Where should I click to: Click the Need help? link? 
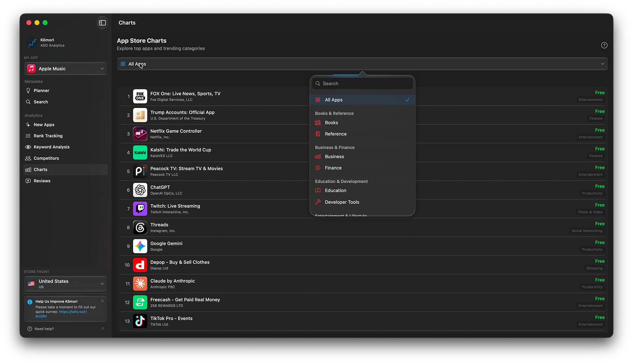[44, 329]
